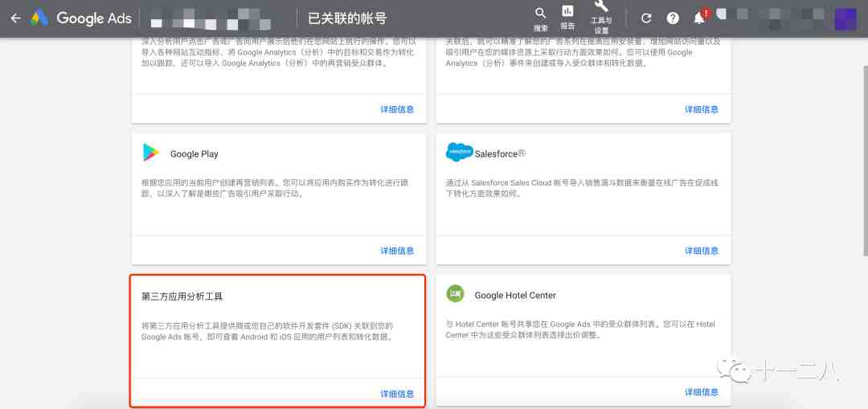The height and width of the screenshot is (409, 868).
Task: Select the Google Play triangle logo
Action: (150, 152)
